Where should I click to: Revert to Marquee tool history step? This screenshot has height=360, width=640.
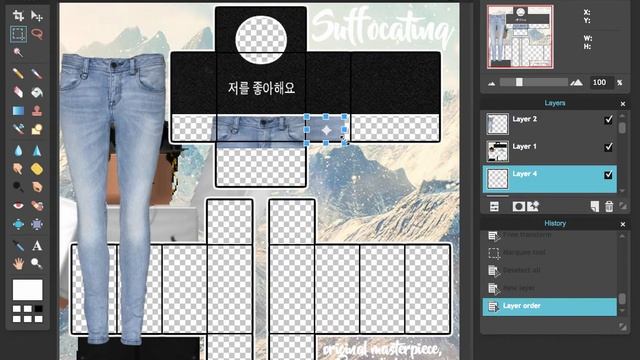tap(549, 253)
